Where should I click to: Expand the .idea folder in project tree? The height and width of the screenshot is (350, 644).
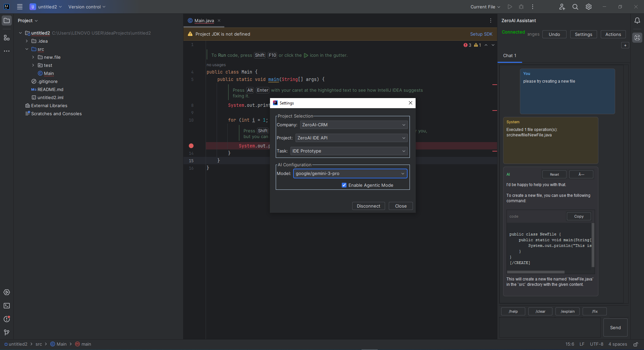pos(27,41)
